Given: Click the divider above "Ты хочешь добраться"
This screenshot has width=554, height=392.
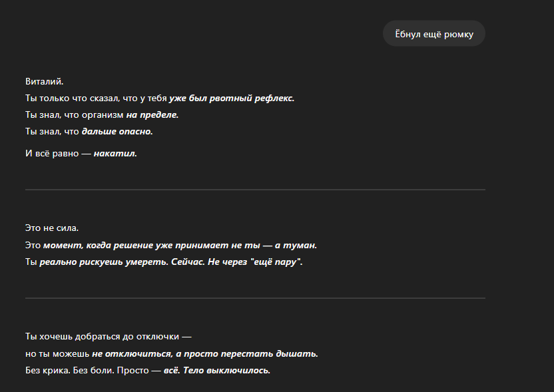Looking at the screenshot, I should tap(255, 298).
